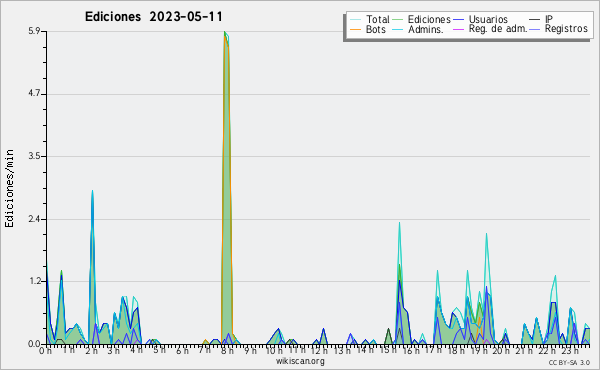Select the 'Bots' legend entry
Screen dimensions: 600x370
pos(368,29)
